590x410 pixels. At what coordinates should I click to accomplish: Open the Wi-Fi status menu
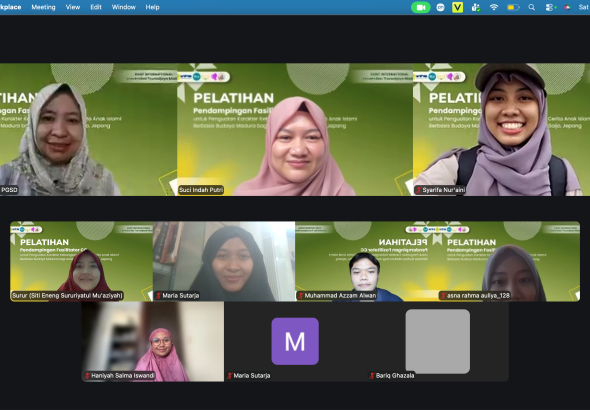point(494,7)
